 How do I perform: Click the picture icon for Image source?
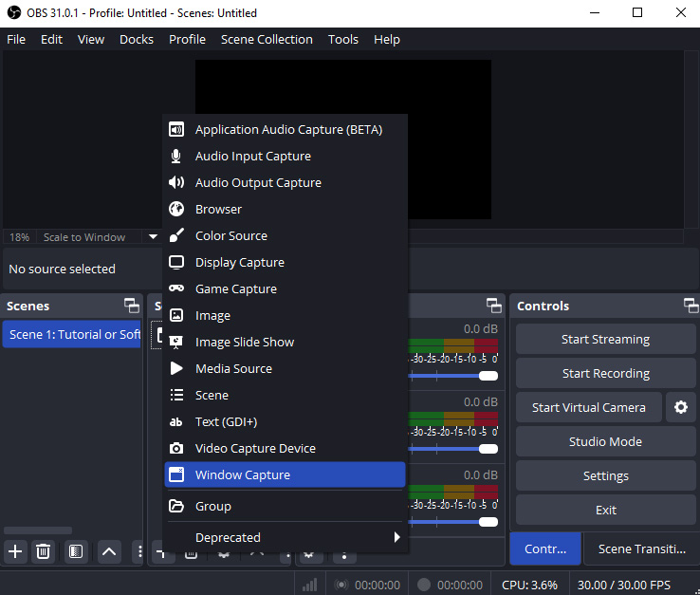176,315
